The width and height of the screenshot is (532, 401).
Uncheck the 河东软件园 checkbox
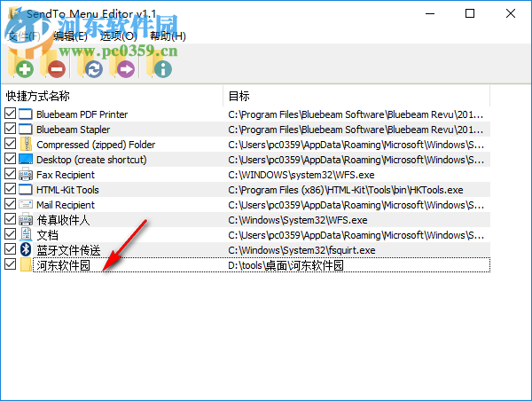10,264
